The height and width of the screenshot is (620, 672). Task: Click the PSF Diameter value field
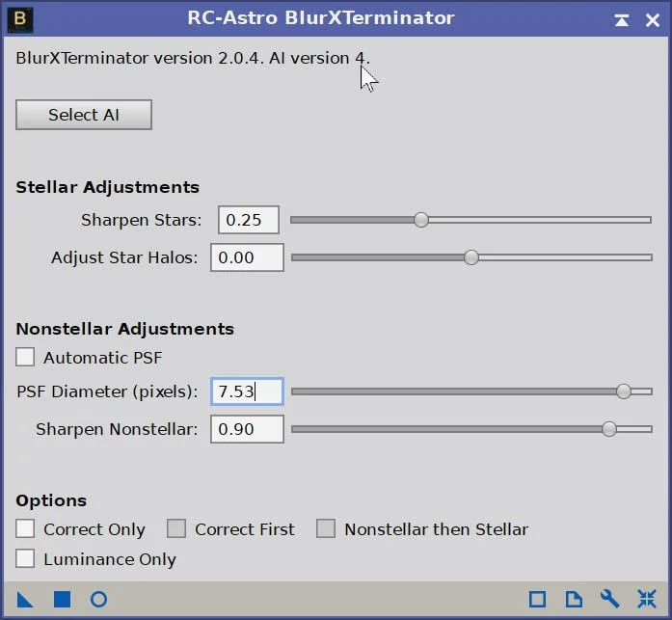coord(247,391)
